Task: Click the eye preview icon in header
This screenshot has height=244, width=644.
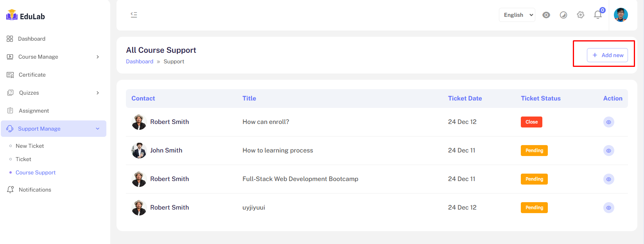Action: 546,15
